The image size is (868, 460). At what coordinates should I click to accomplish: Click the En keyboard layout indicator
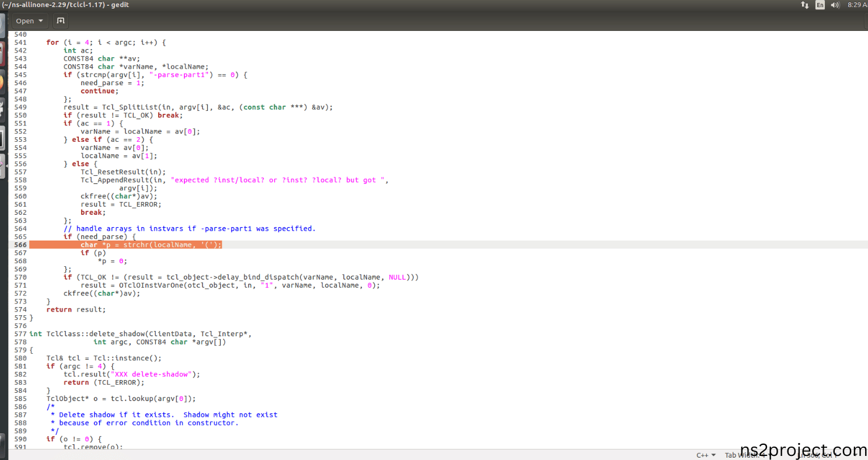[820, 5]
